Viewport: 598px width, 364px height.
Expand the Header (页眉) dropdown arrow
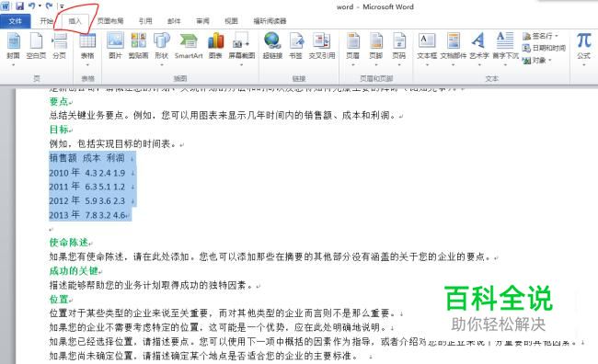[352, 64]
